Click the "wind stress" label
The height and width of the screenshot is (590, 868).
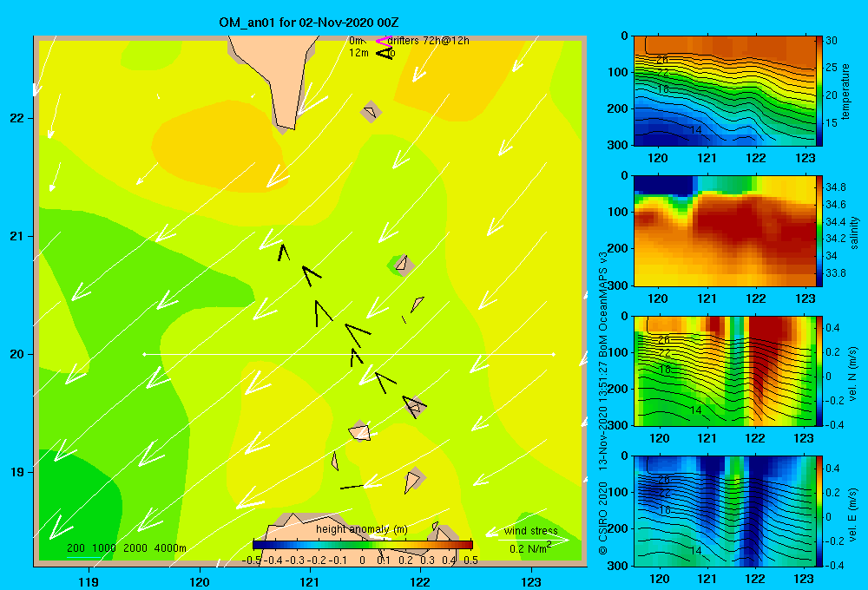point(531,530)
